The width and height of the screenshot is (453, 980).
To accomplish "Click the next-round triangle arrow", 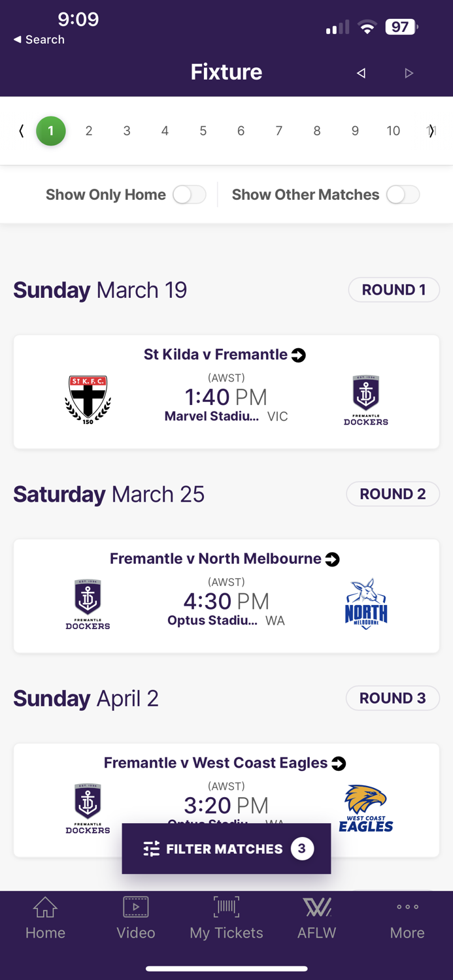I will tap(409, 73).
